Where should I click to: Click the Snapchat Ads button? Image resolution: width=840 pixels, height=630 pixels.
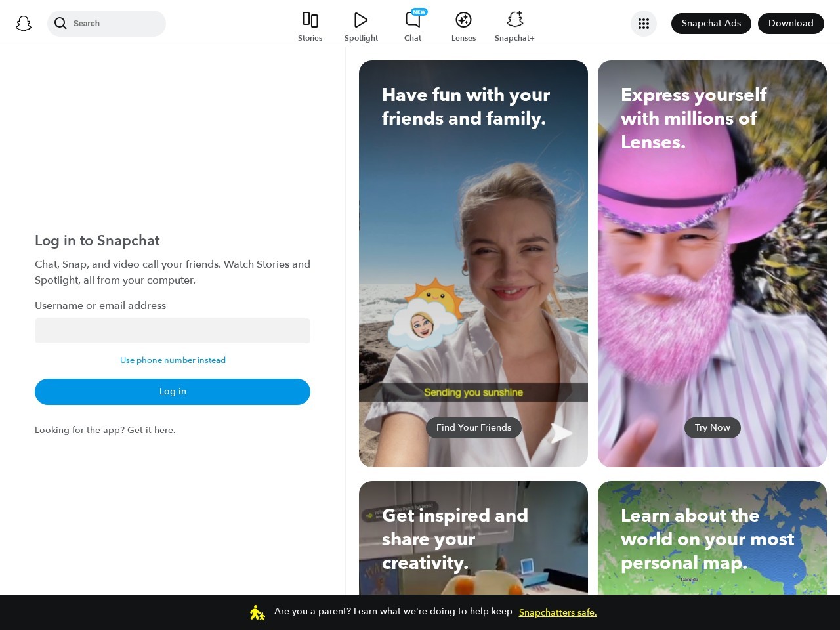click(711, 24)
